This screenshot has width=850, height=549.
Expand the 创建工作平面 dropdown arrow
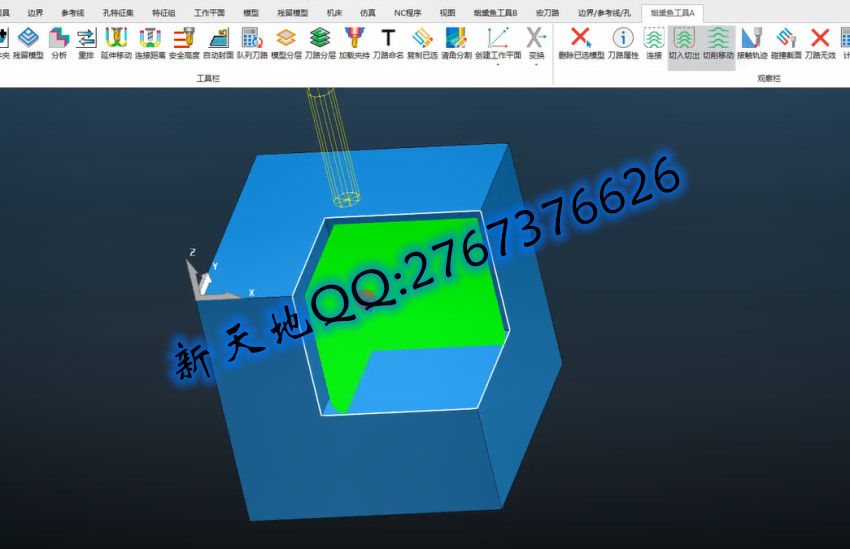pyautogui.click(x=498, y=66)
